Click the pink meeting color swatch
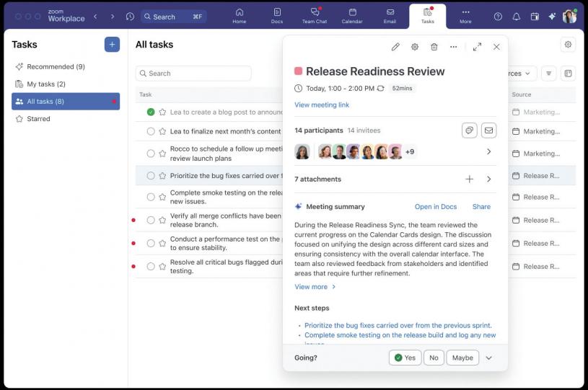The width and height of the screenshot is (588, 390). (x=299, y=71)
